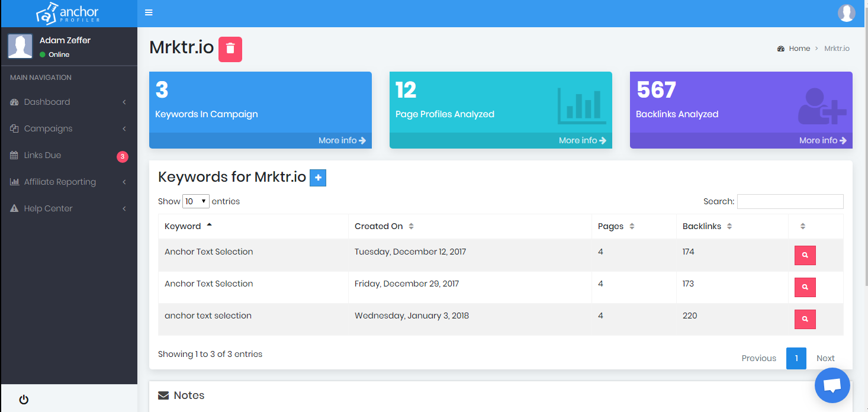Click the Help Center warning icon

pos(14,208)
